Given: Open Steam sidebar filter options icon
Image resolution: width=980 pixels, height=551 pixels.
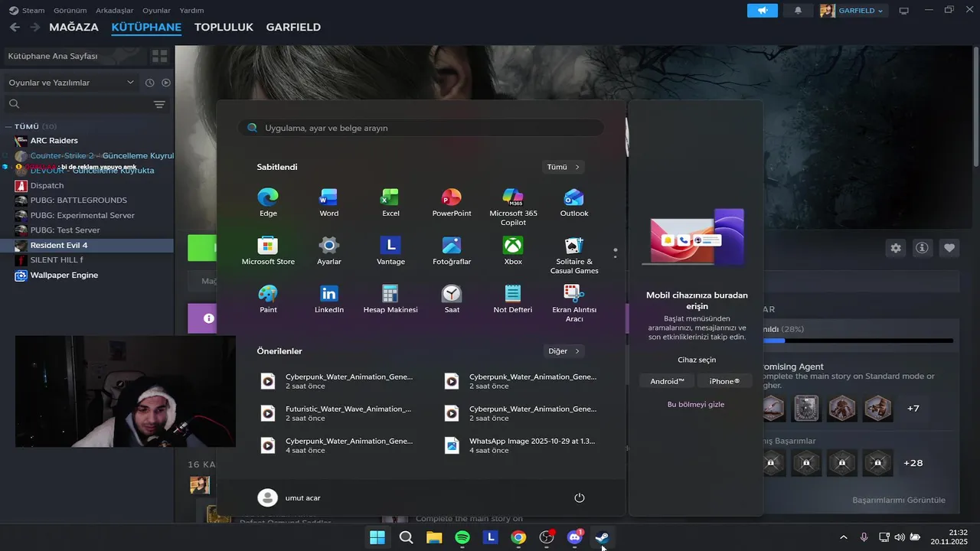Looking at the screenshot, I should point(159,104).
